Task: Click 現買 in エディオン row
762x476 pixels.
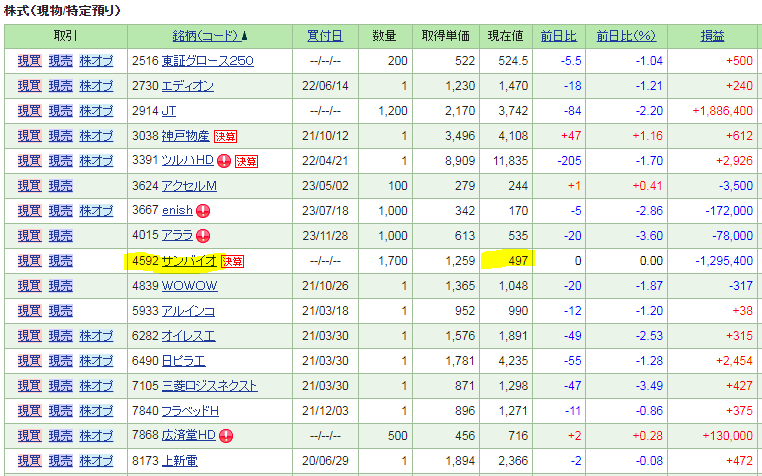Action: pyautogui.click(x=30, y=86)
